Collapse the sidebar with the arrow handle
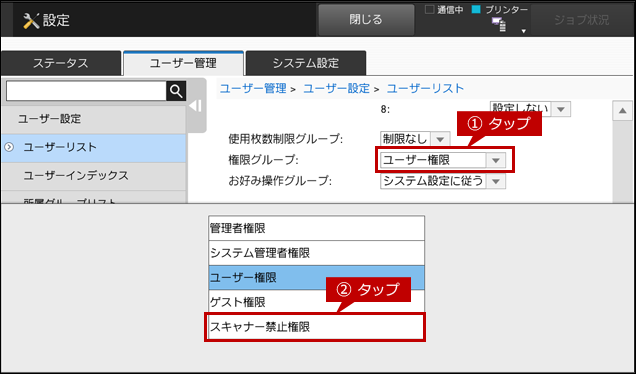Viewport: 636px width, 374px height. click(196, 106)
